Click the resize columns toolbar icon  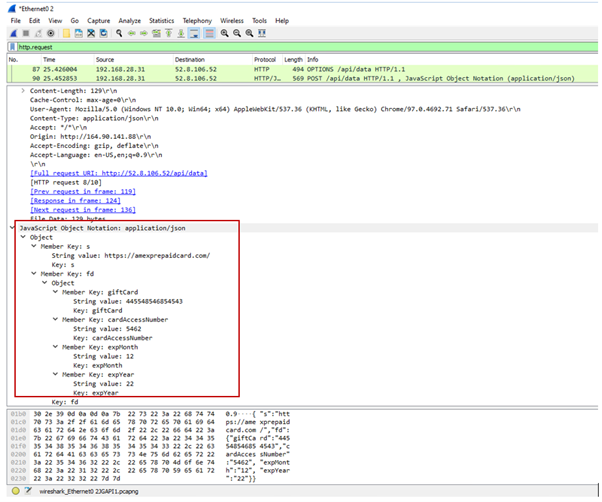262,33
